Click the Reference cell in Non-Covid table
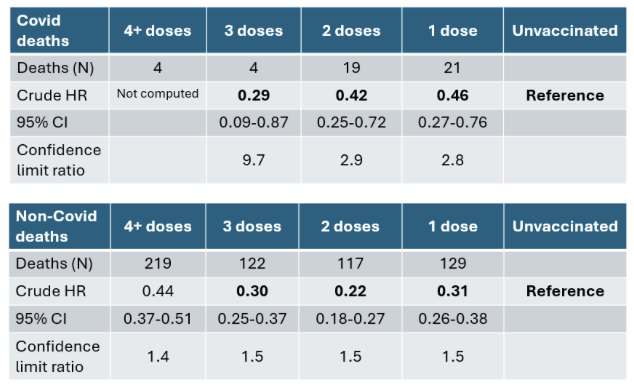 pos(565,291)
